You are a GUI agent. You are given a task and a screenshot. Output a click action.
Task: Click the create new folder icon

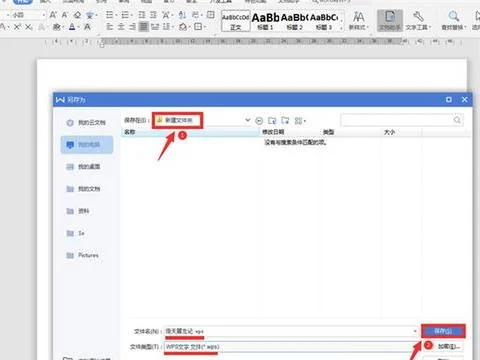click(x=285, y=120)
